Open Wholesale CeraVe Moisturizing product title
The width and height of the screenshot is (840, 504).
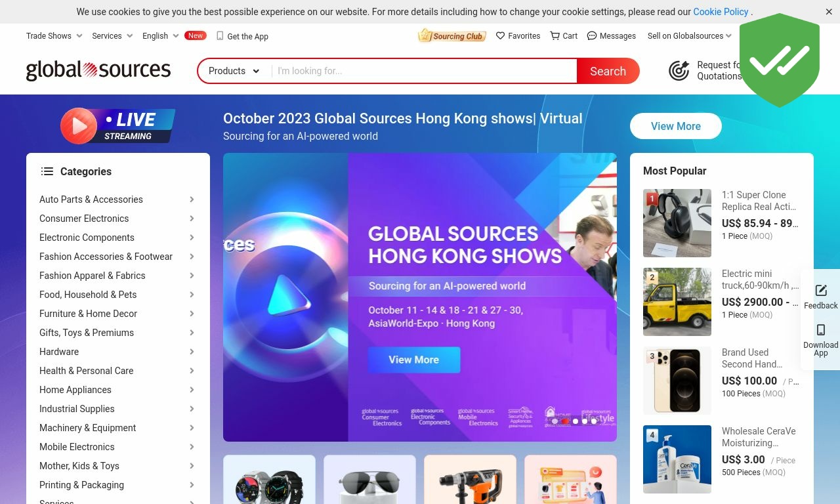[x=759, y=437]
